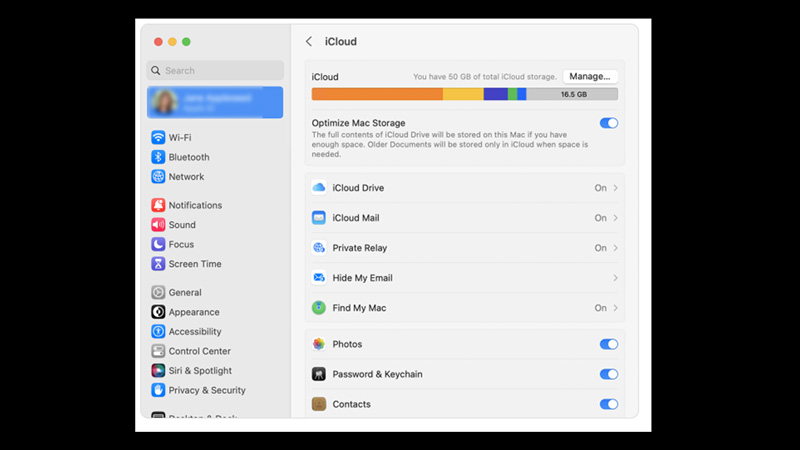This screenshot has width=800, height=450.
Task: Click the iCloud page title
Action: click(341, 41)
